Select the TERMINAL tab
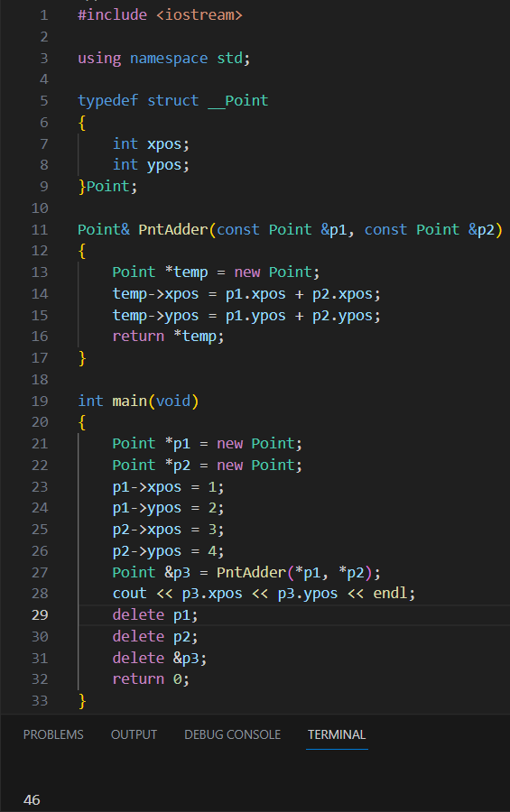Screen dimensions: 510x812 coord(337,734)
